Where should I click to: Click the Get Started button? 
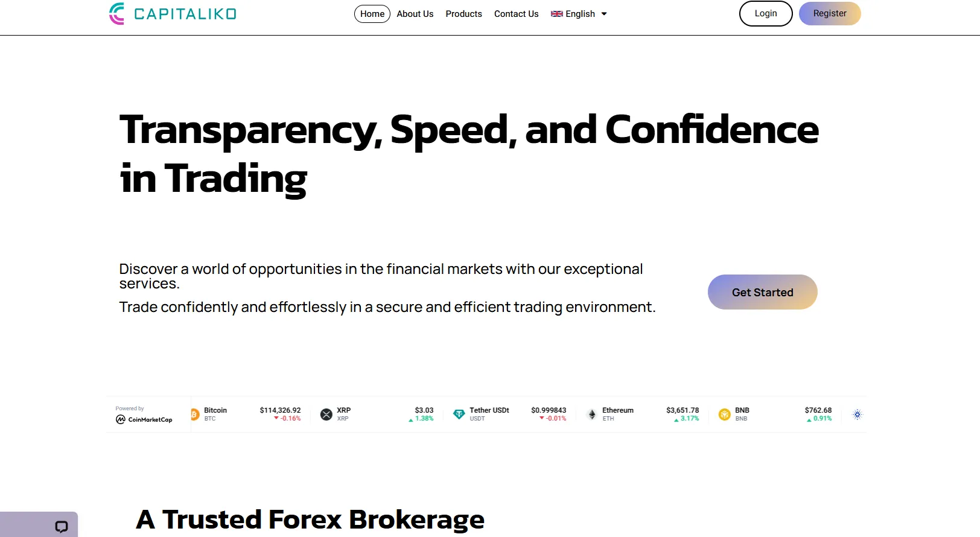click(x=762, y=292)
